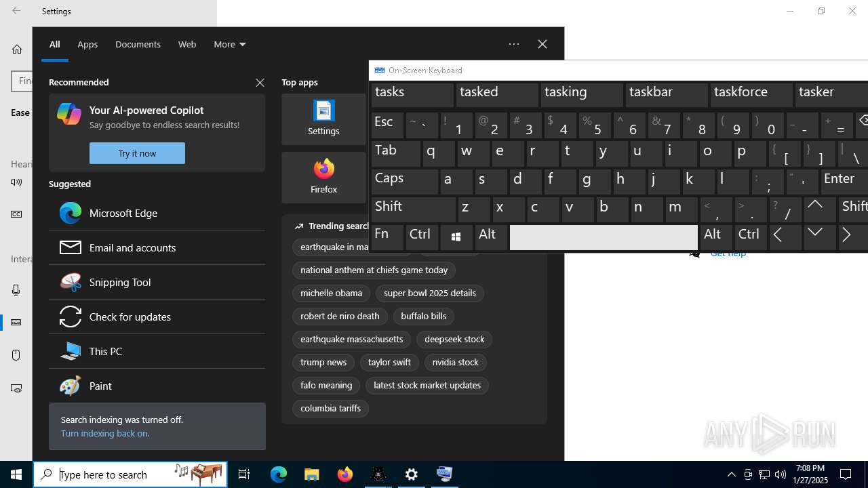Toggle left Ctrl key on On-Screen Keyboard

[422, 237]
